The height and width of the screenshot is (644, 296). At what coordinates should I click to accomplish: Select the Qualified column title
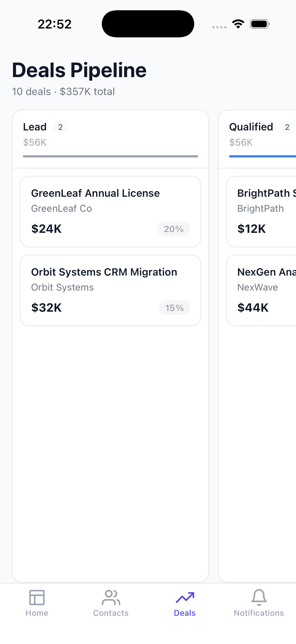[x=251, y=127]
